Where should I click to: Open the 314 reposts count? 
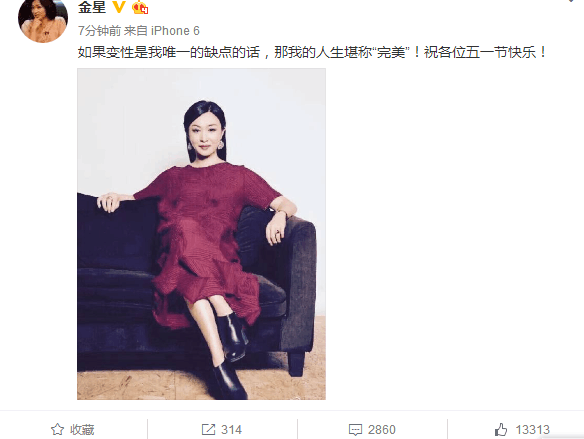pyautogui.click(x=231, y=430)
